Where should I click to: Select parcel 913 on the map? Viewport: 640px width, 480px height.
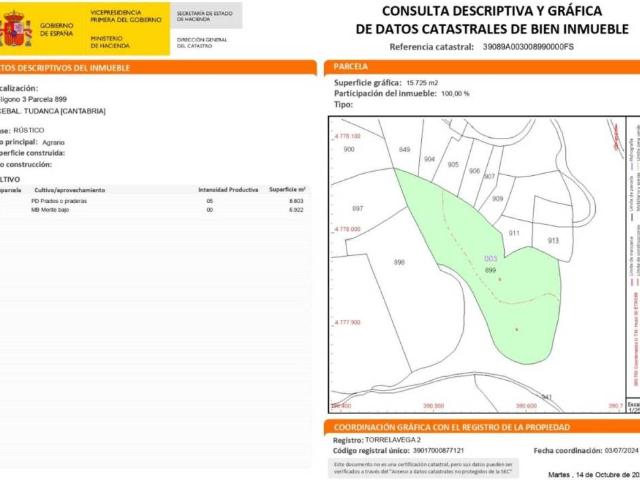553,241
